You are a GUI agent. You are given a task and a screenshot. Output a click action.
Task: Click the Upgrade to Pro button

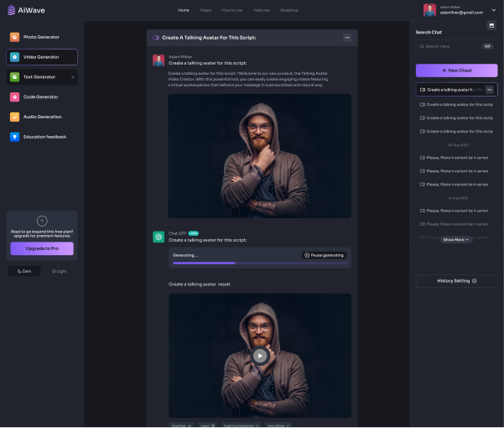(x=42, y=248)
